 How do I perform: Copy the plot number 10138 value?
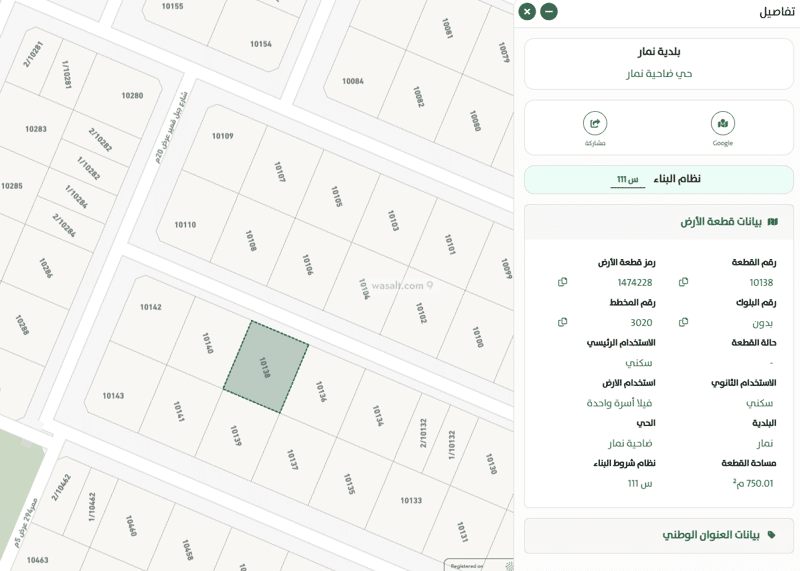(684, 282)
